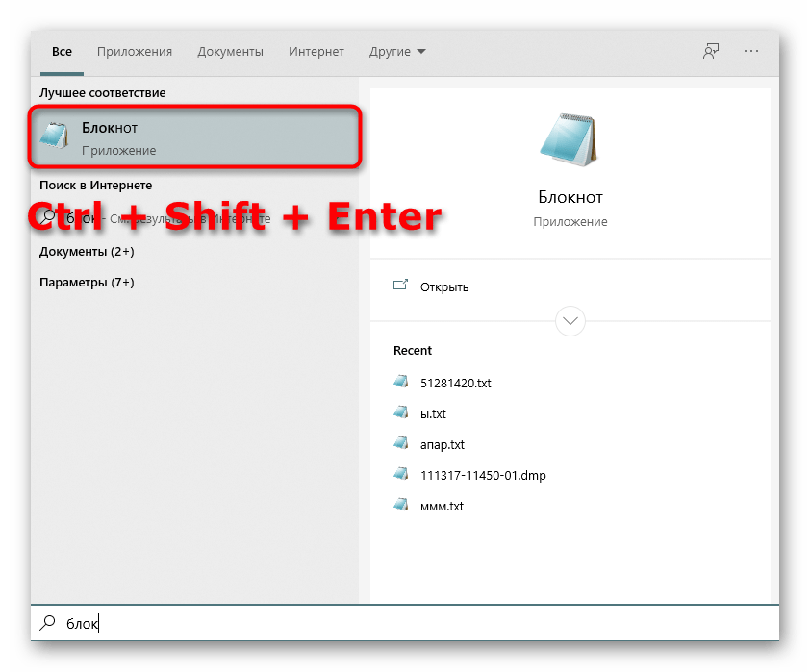810x672 pixels.
Task: Open recent file 111317-11450-01.dmp
Action: [x=483, y=475]
